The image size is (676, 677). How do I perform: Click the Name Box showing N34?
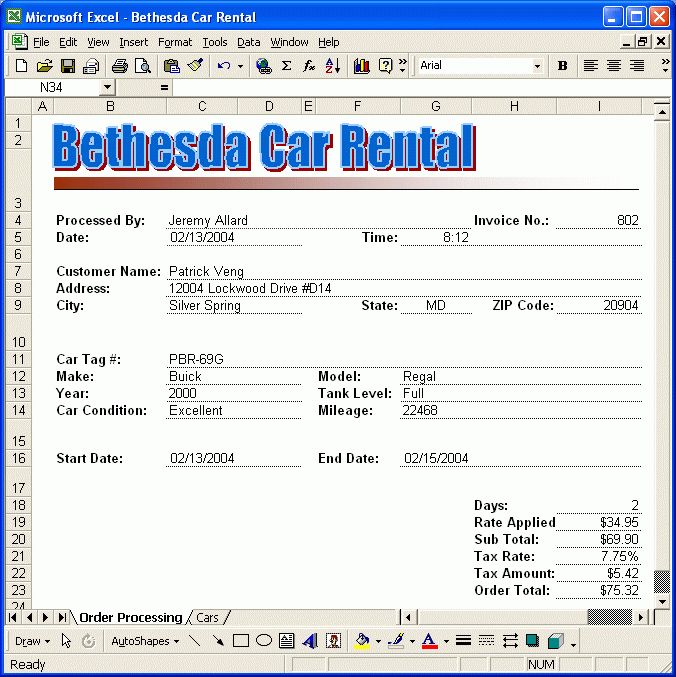coord(52,88)
